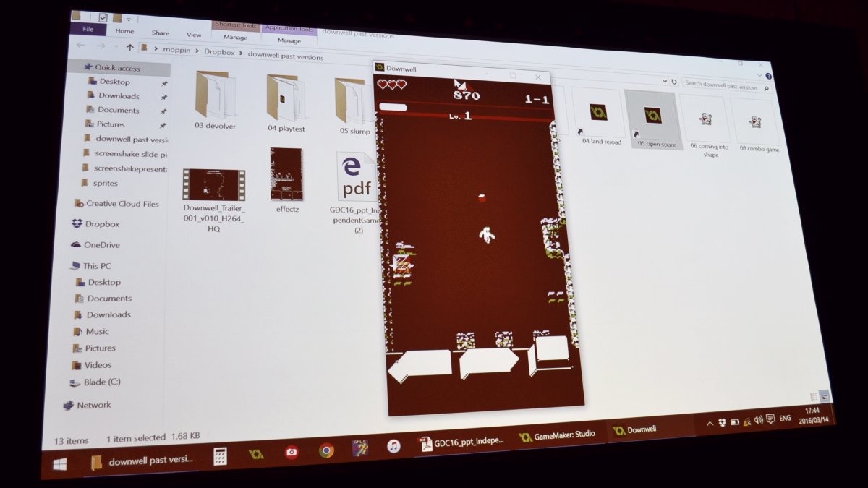The width and height of the screenshot is (868, 488).
Task: Expand the ribbon with the chevron
Action: (x=759, y=75)
